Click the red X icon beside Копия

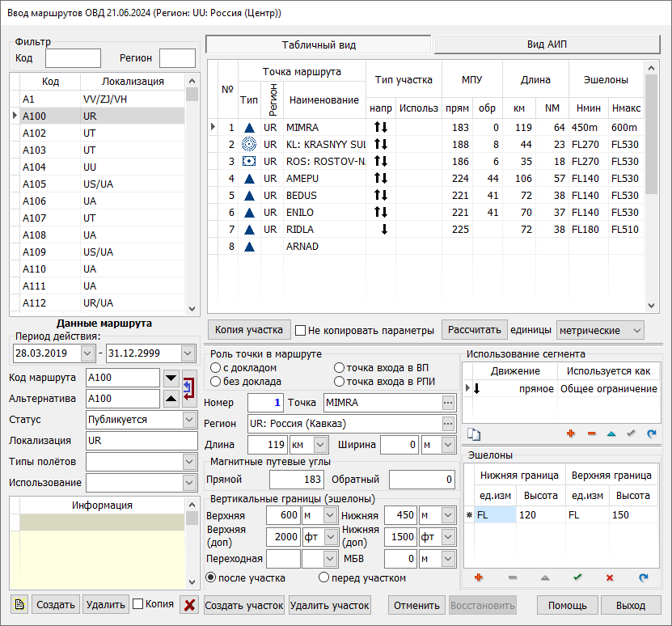[x=188, y=605]
